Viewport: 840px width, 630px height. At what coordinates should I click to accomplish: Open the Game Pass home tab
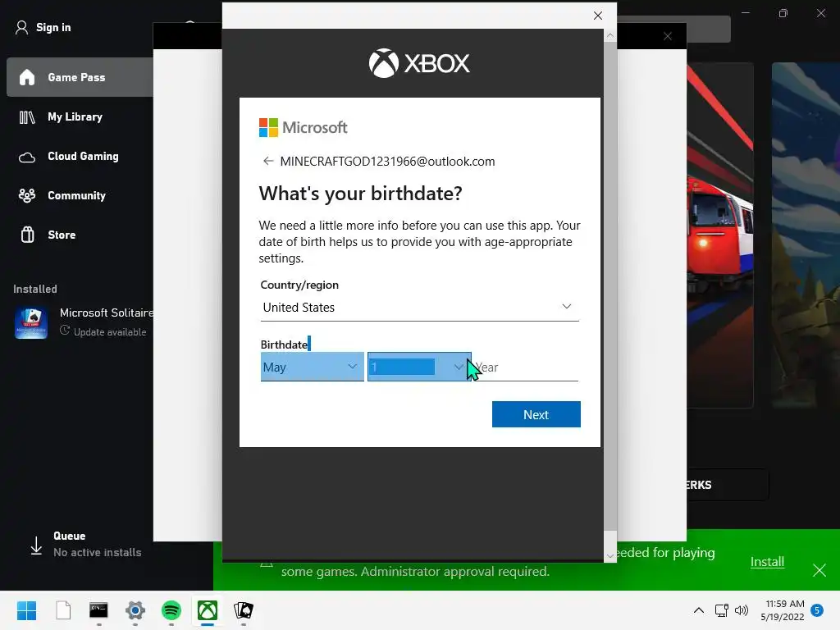80,77
